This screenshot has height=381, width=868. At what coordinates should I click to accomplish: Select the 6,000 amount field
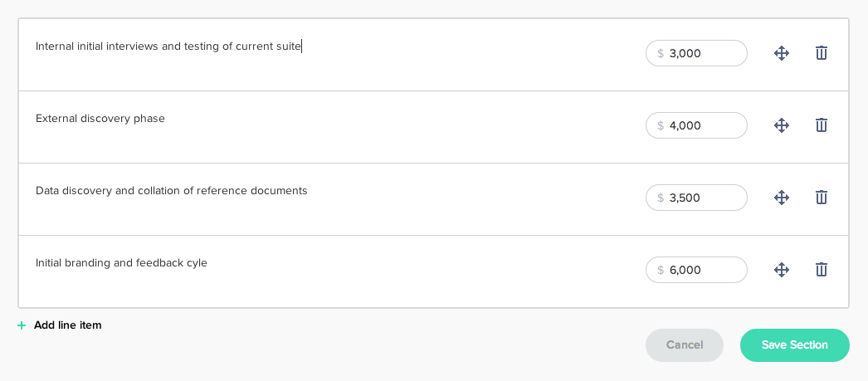[x=704, y=270]
